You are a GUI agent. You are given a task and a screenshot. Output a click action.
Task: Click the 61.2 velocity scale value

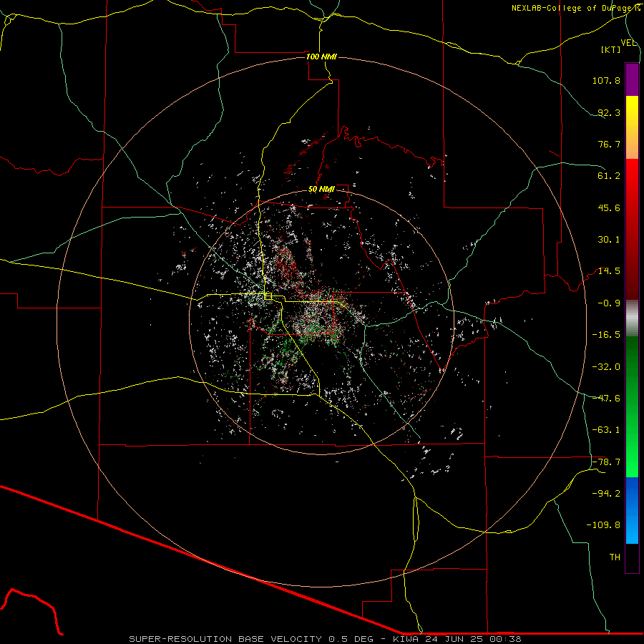coord(609,176)
